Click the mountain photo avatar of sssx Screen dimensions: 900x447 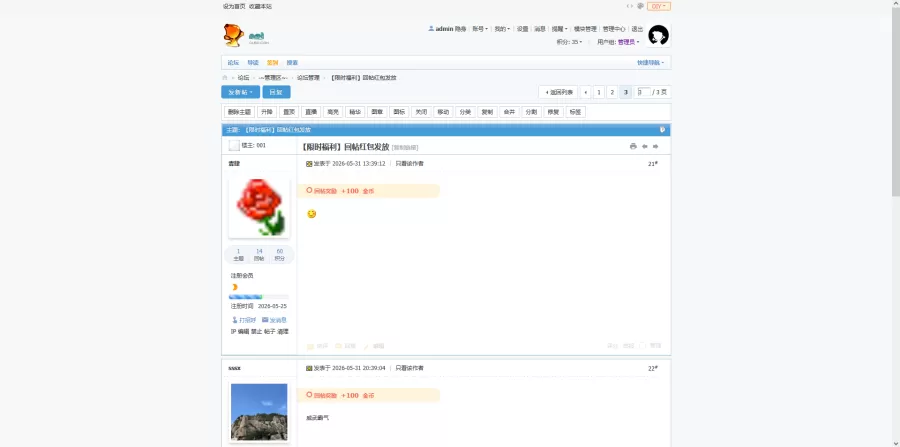pyautogui.click(x=259, y=412)
